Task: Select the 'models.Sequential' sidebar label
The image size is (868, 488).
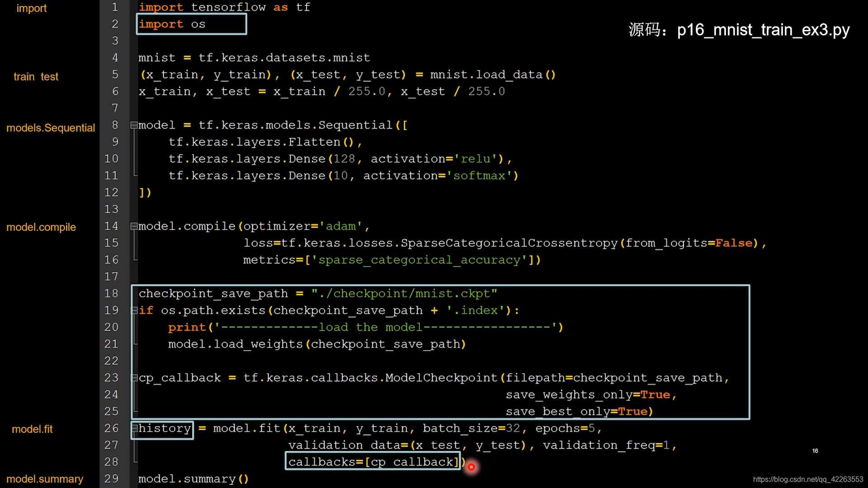Action: click(51, 127)
